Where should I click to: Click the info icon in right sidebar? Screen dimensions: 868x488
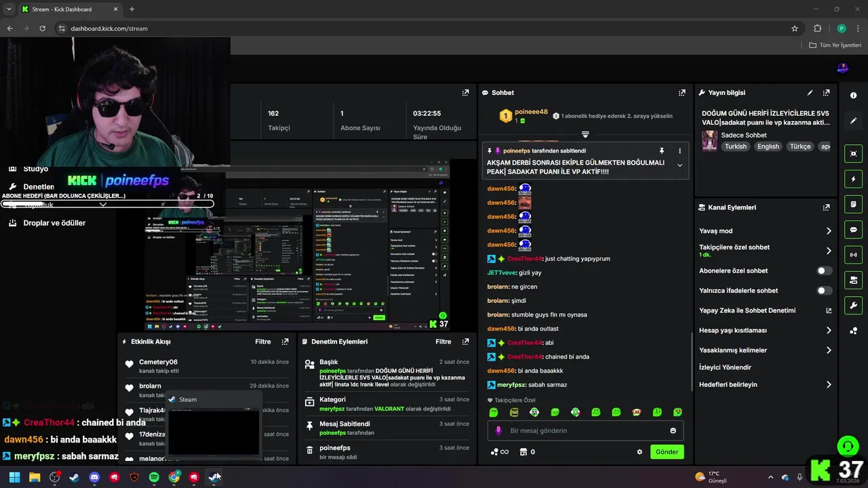click(853, 96)
